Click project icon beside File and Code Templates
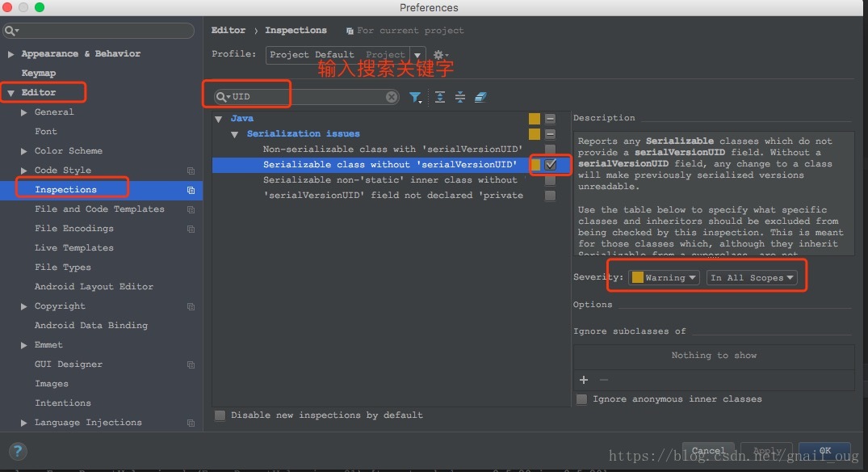 click(191, 209)
